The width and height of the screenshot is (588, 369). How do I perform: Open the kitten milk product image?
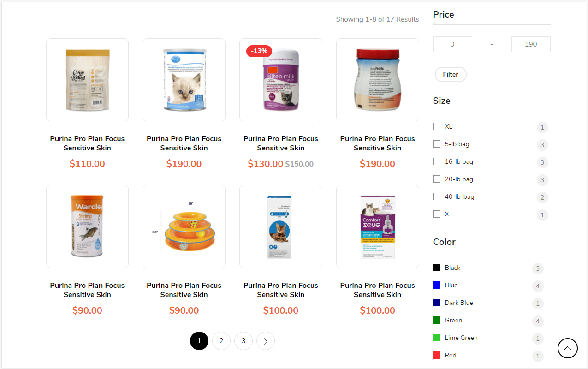pyautogui.click(x=280, y=80)
